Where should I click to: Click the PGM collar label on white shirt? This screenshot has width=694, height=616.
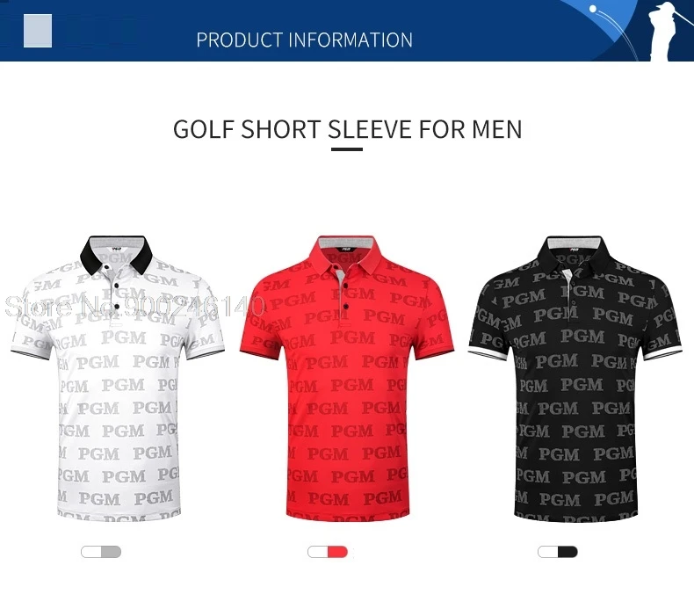tap(118, 250)
